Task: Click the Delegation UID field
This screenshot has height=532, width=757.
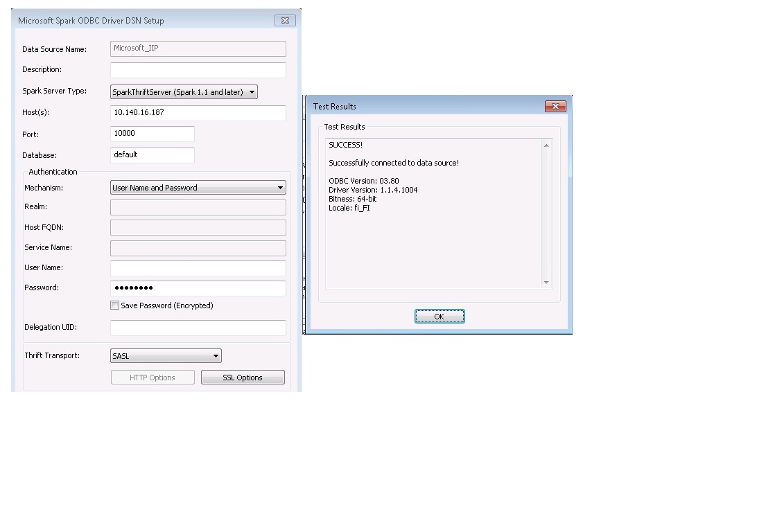Action: (198, 327)
